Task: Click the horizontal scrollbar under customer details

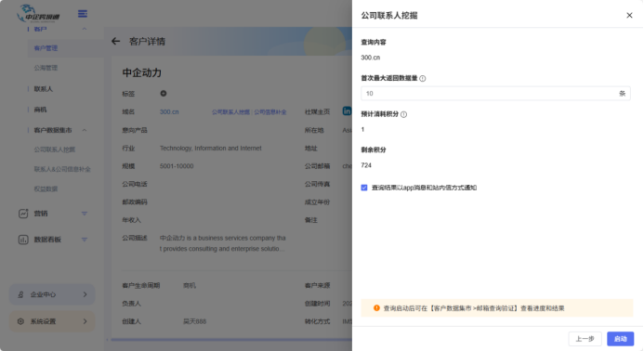Action: [231, 340]
